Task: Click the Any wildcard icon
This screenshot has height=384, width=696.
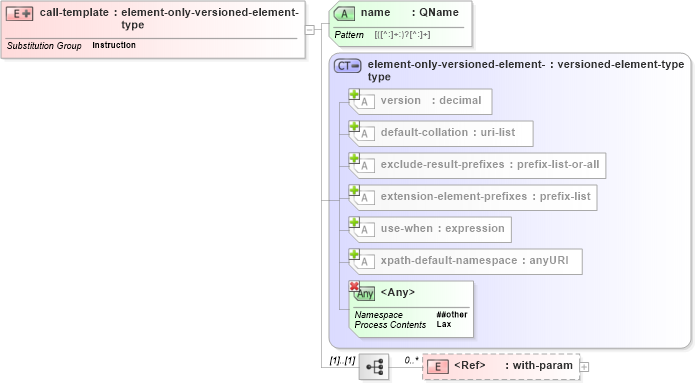Action: pyautogui.click(x=365, y=294)
